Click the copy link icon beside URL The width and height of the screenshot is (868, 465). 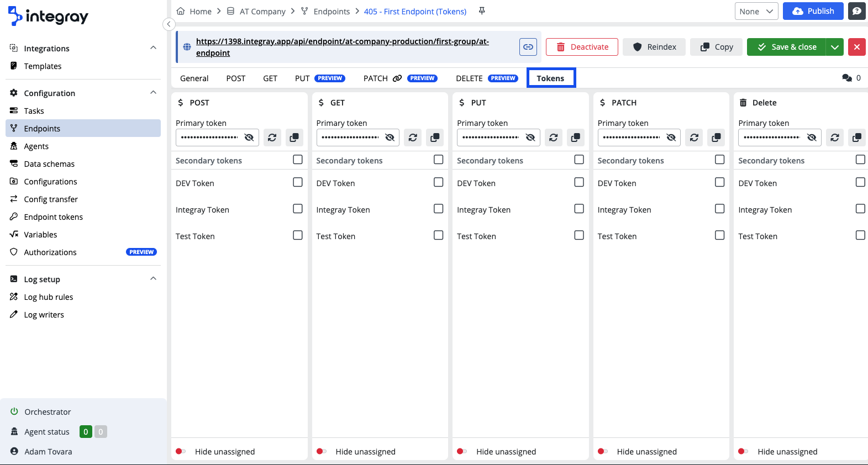(528, 47)
